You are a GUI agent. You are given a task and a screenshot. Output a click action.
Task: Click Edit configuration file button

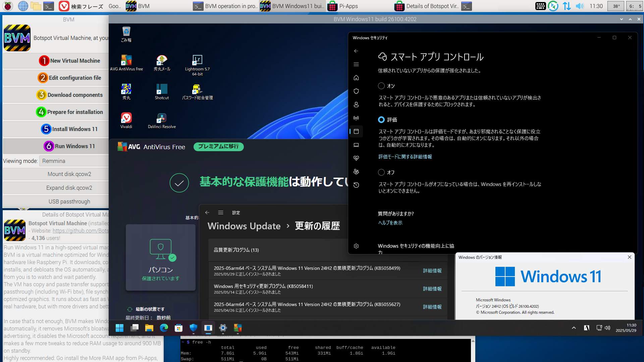click(x=56, y=78)
